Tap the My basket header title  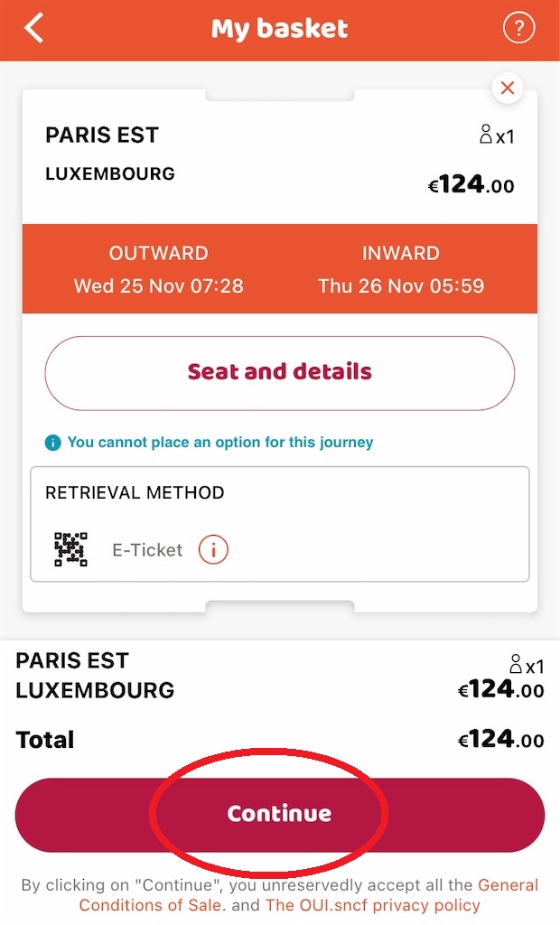[x=280, y=28]
